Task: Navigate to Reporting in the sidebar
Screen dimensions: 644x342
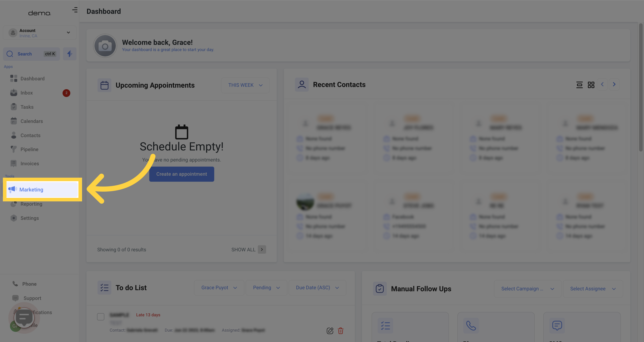Action: (x=31, y=204)
